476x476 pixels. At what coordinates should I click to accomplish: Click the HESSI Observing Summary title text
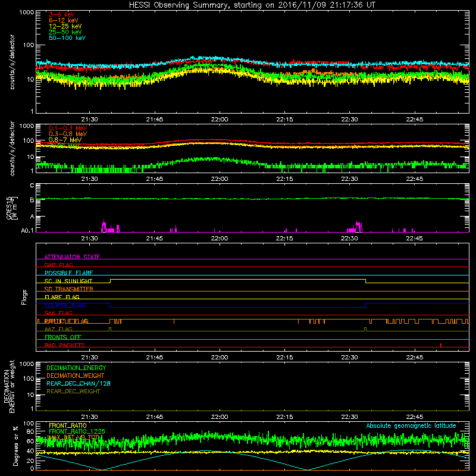click(x=252, y=5)
